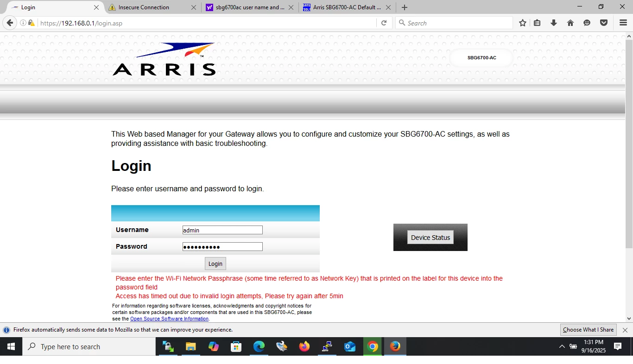Click the browser Search box

tap(454, 23)
